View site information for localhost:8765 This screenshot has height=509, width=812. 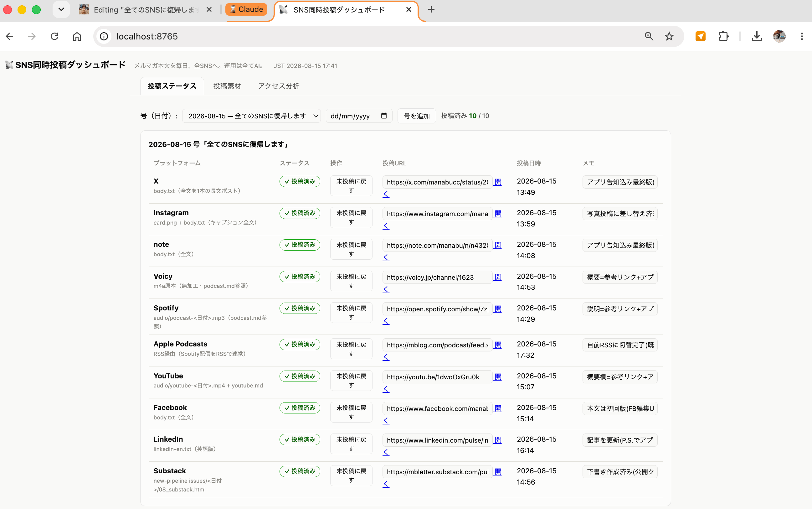pos(104,36)
